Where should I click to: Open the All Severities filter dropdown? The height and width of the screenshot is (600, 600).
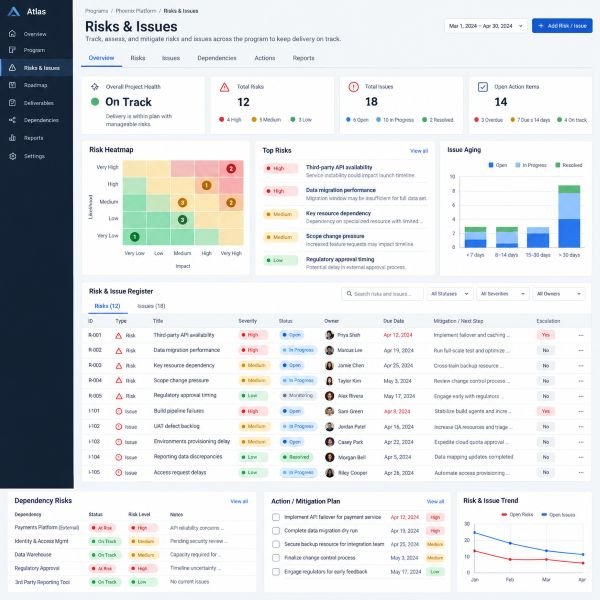click(502, 294)
